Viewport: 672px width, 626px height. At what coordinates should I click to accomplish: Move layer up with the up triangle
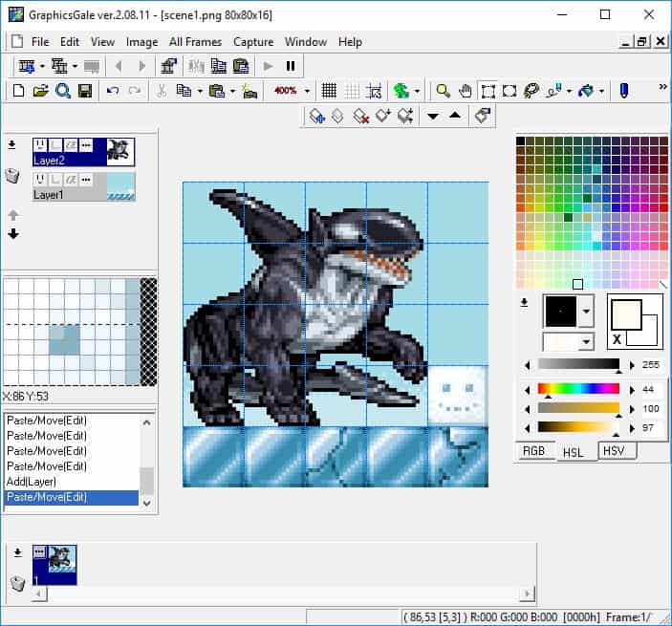(455, 116)
